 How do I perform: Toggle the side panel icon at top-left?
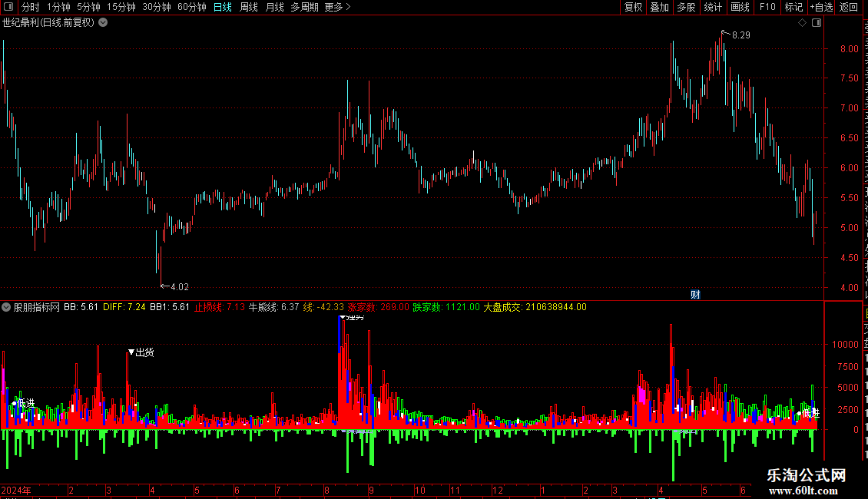click(x=8, y=7)
